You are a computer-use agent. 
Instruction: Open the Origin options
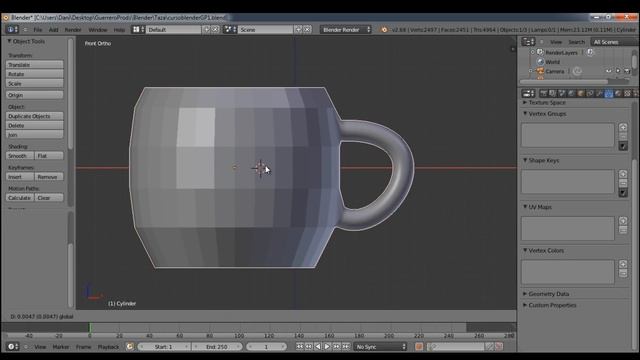(x=35, y=95)
